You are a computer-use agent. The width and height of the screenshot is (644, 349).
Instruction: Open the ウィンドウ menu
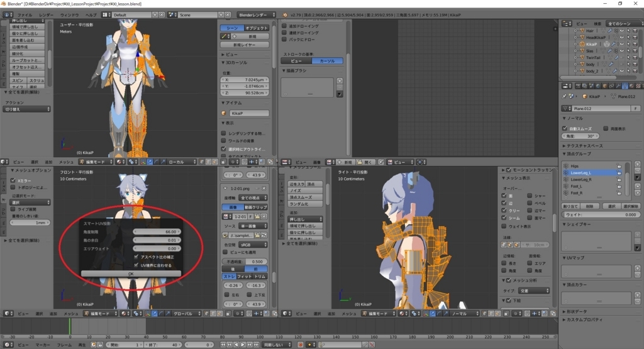click(69, 15)
